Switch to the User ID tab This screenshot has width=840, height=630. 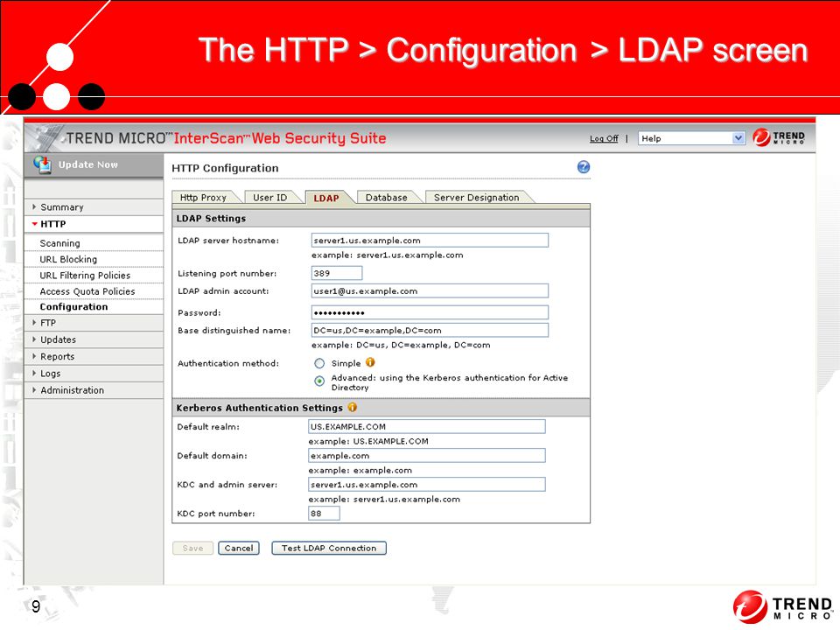[x=270, y=197]
